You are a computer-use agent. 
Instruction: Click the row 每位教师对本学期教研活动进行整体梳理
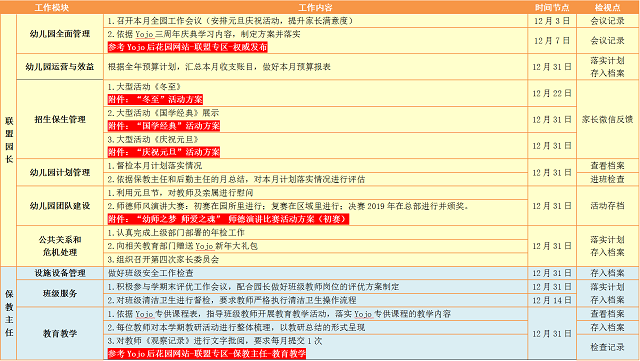click(316, 328)
